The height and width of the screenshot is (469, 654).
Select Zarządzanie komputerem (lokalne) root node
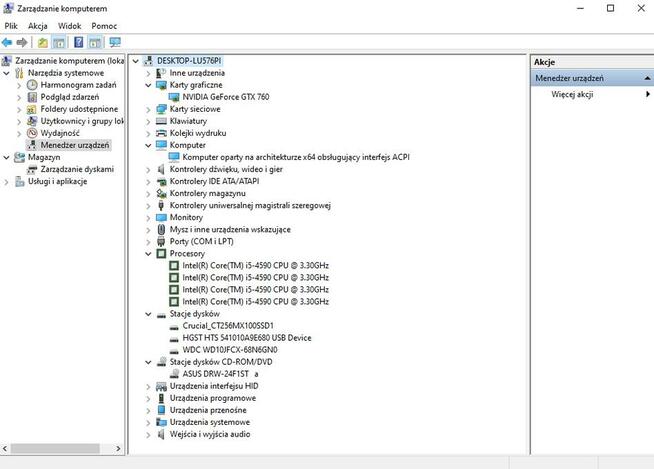coord(70,61)
